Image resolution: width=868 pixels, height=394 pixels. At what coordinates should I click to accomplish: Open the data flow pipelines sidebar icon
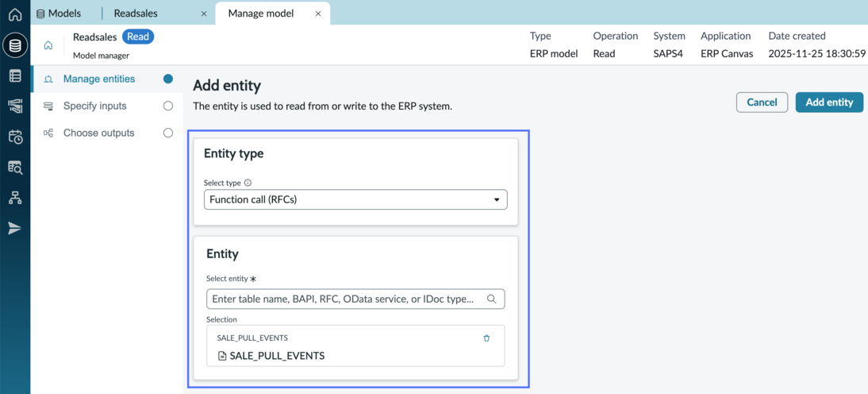[15, 106]
